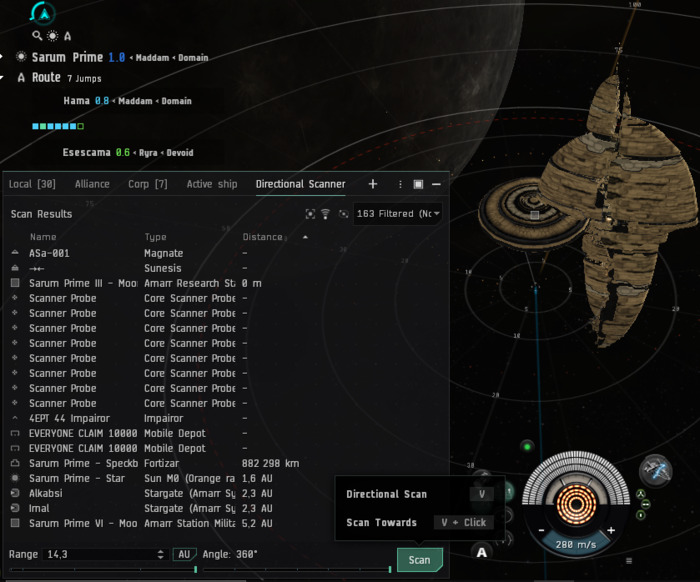Click the signal beacon icon in Scan Results
This screenshot has width=700, height=582.
coord(325,214)
